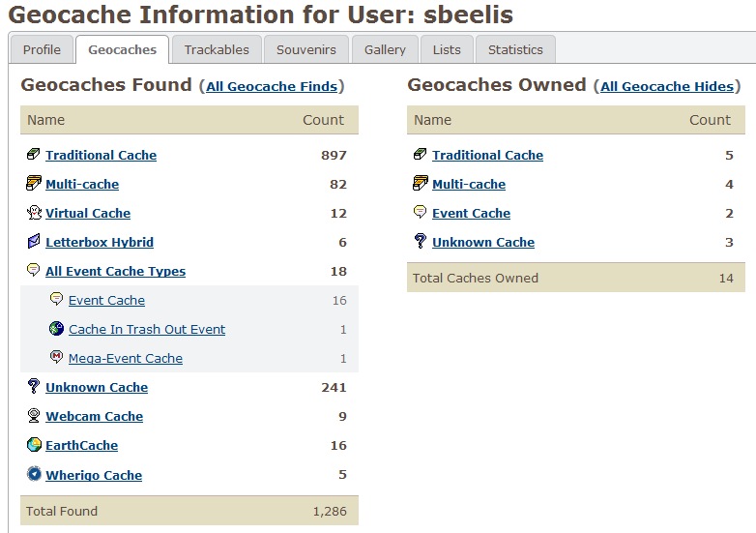Open Traditional Cache link under Geocaches Owned
This screenshot has height=533, width=756.
(488, 156)
